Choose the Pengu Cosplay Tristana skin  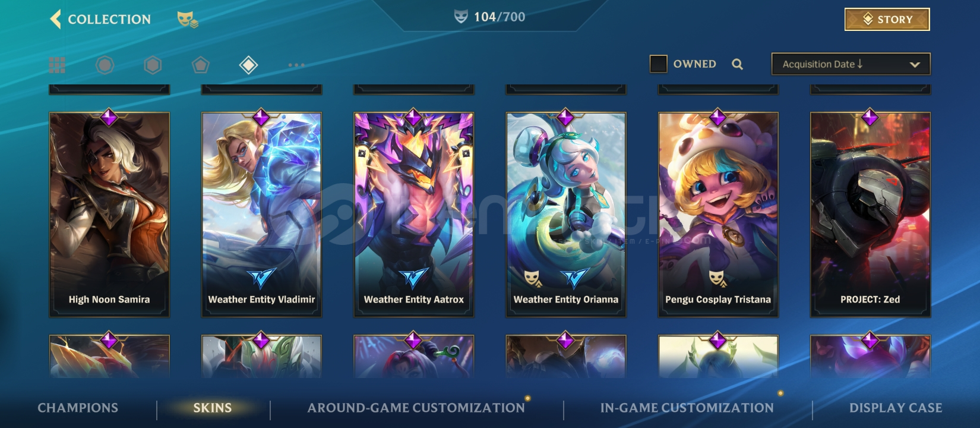pyautogui.click(x=718, y=214)
